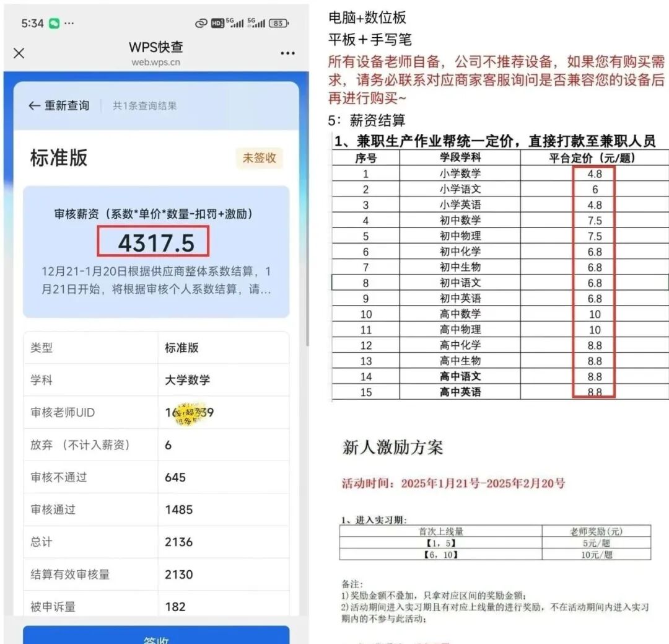
Task: Tap the green notification icon in status bar
Action: coord(54,24)
